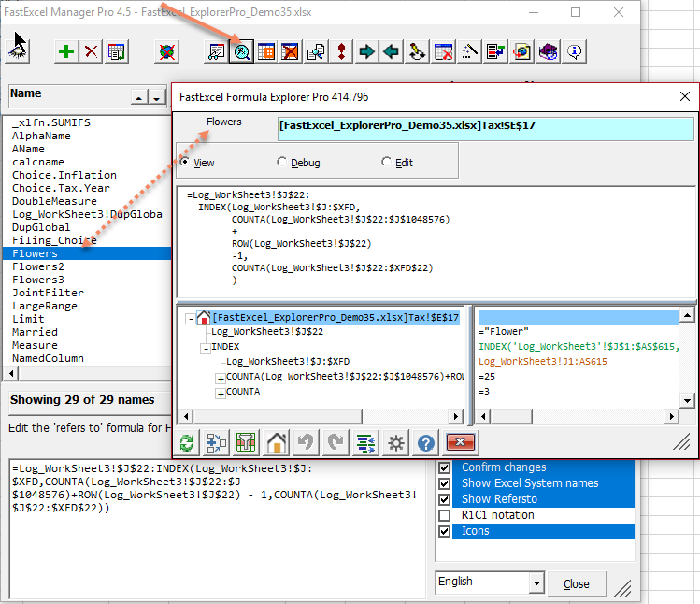The width and height of the screenshot is (700, 604).
Task: Click the teal right arrow icon
Action: pyautogui.click(x=366, y=51)
